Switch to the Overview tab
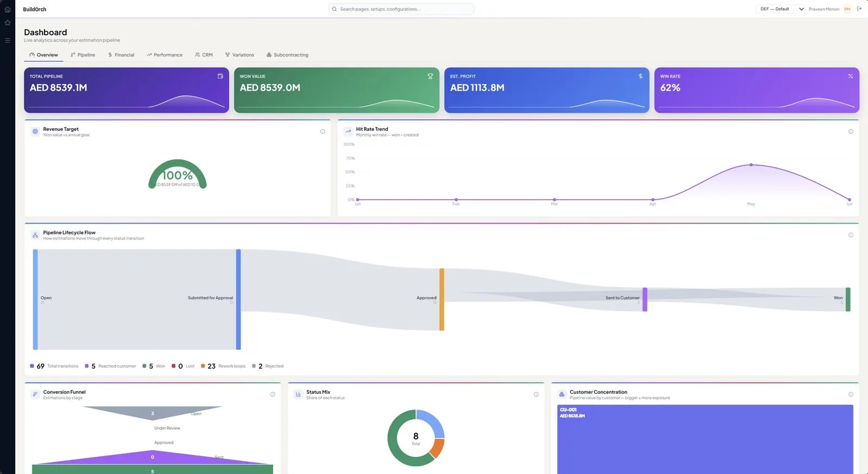Viewport: 868px width, 474px height. pos(43,55)
